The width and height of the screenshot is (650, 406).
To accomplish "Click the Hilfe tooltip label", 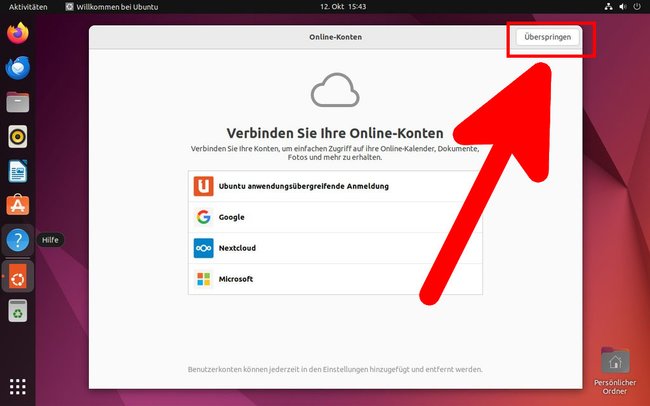I will point(50,240).
